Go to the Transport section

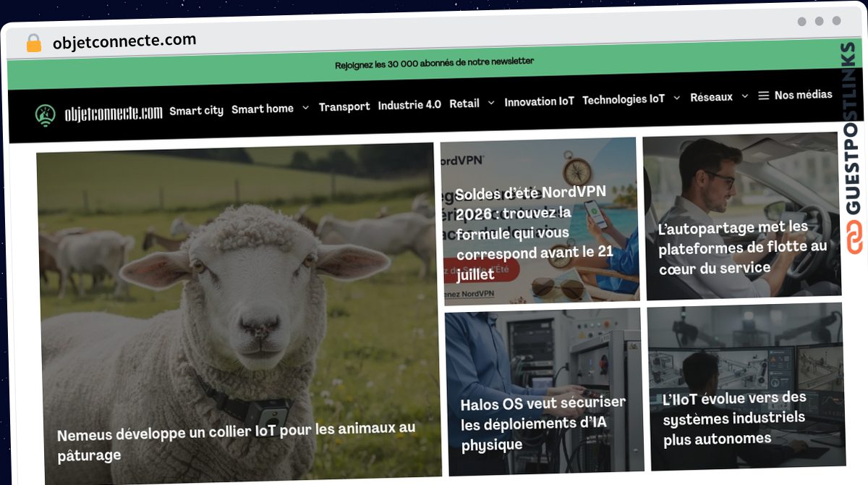click(344, 106)
